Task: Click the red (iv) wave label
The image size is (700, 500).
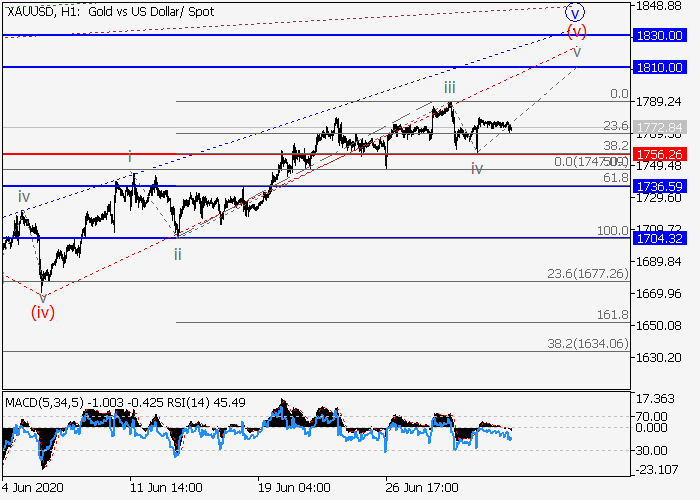Action: [42, 312]
